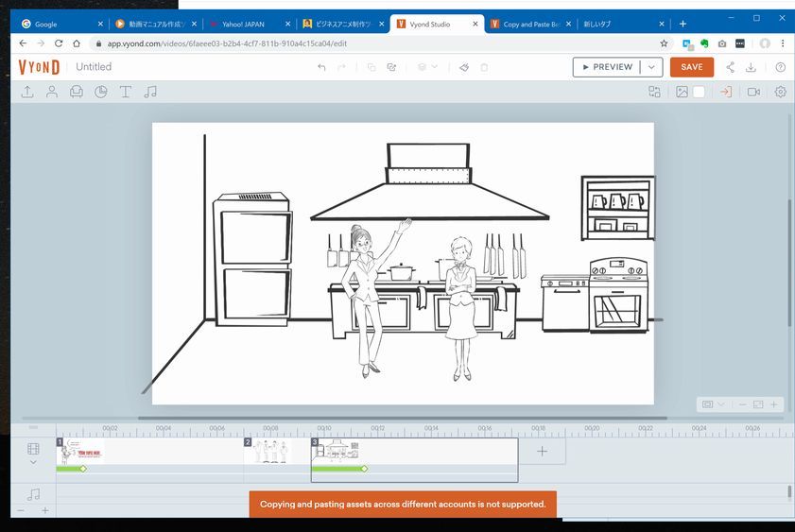The width and height of the screenshot is (795, 532).
Task: Expand the Preview options dropdown arrow
Action: (x=651, y=67)
